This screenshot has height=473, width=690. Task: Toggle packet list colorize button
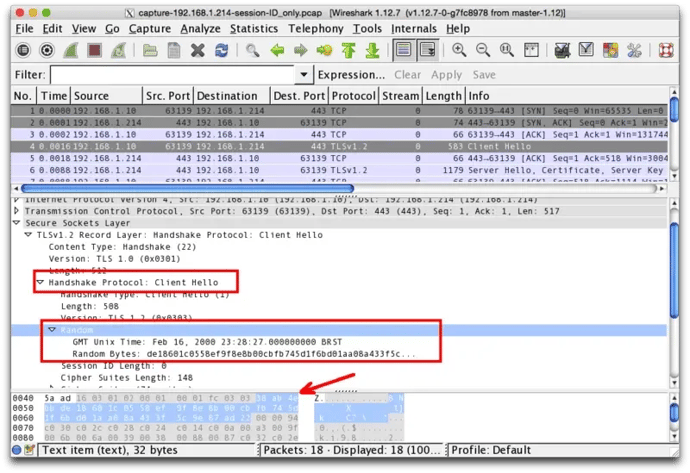click(402, 50)
